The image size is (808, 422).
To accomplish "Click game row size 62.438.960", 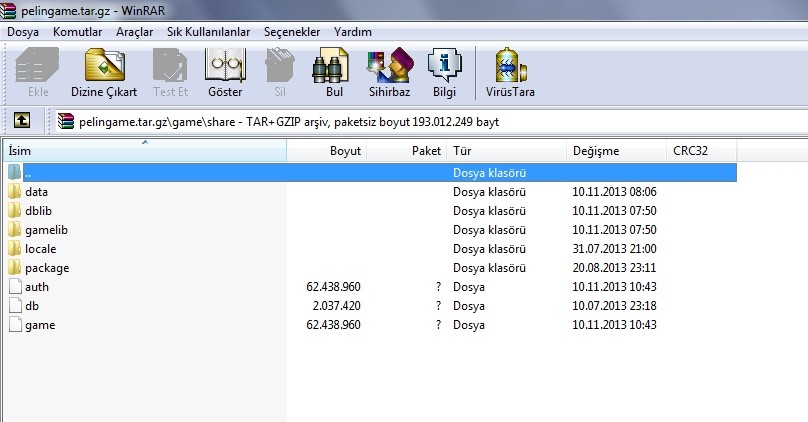I will click(333, 325).
